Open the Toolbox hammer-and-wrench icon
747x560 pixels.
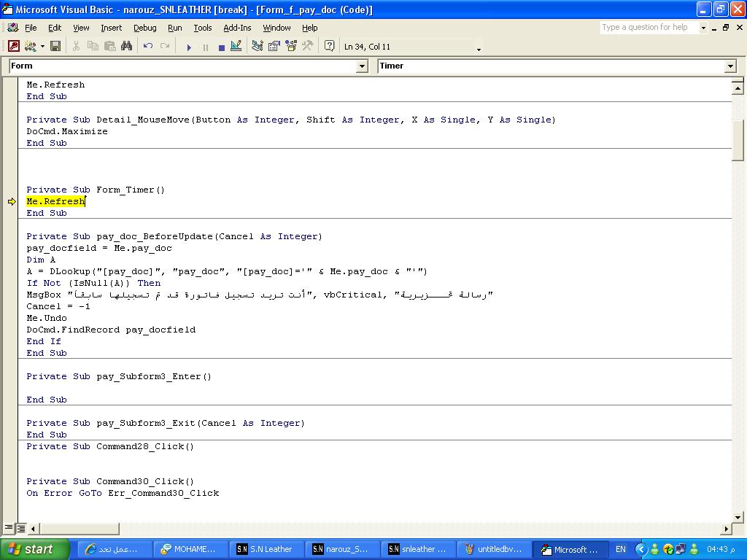(x=307, y=46)
